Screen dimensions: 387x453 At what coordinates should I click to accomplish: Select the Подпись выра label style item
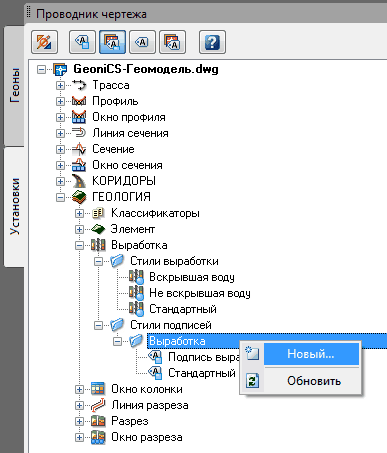204,357
